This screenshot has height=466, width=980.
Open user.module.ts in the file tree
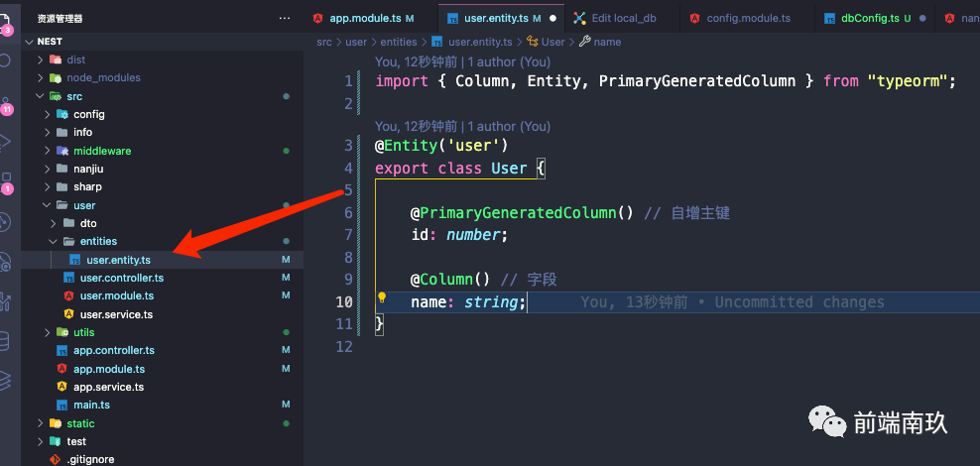coord(116,295)
